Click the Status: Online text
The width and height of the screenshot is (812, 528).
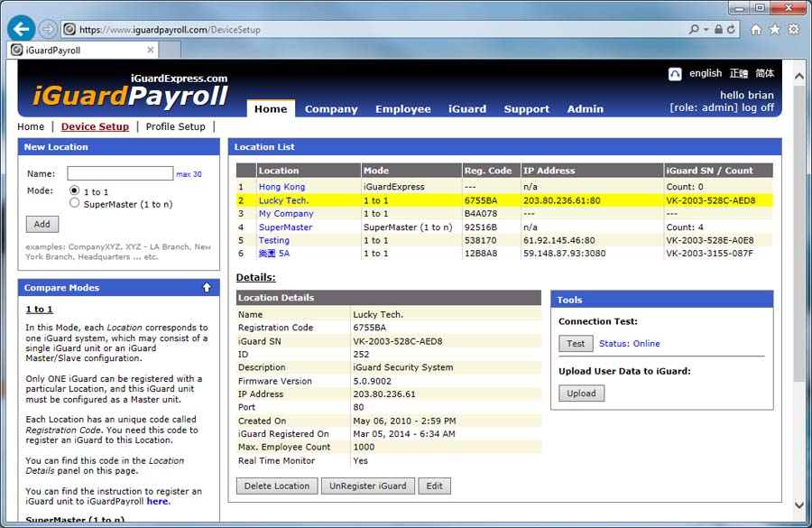pyautogui.click(x=629, y=344)
